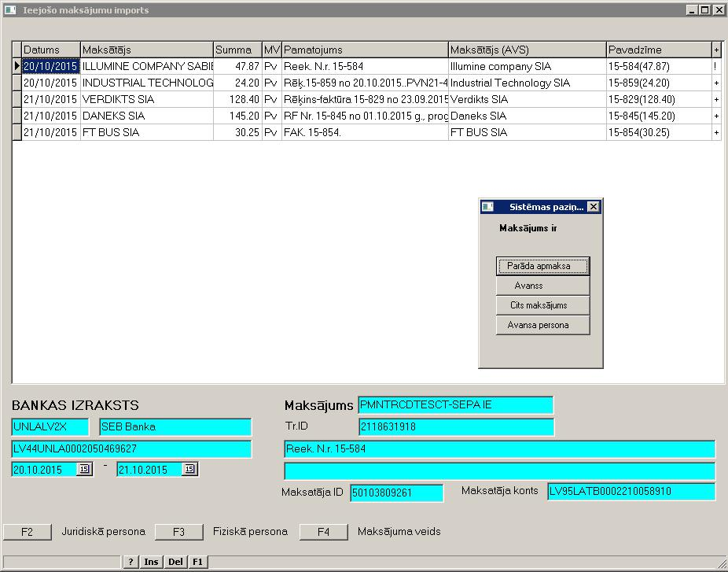Click the 47.87 amount cell
The image size is (728, 572).
237,66
